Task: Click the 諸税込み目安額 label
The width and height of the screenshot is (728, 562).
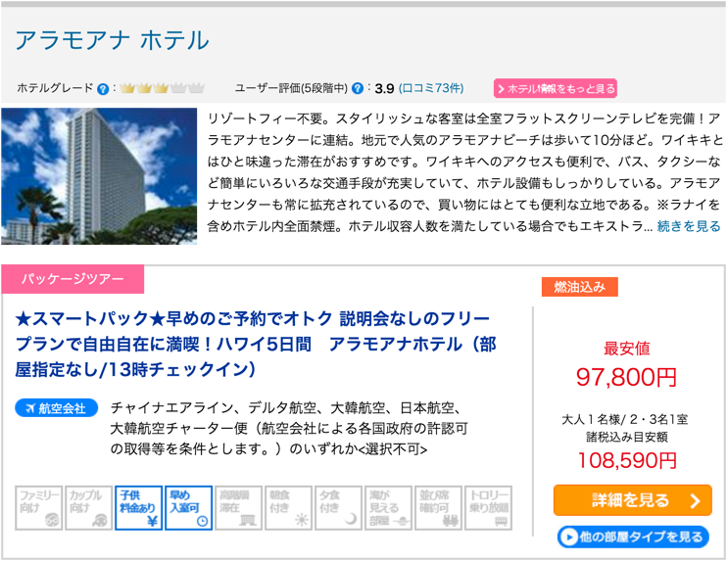Action: point(627,437)
